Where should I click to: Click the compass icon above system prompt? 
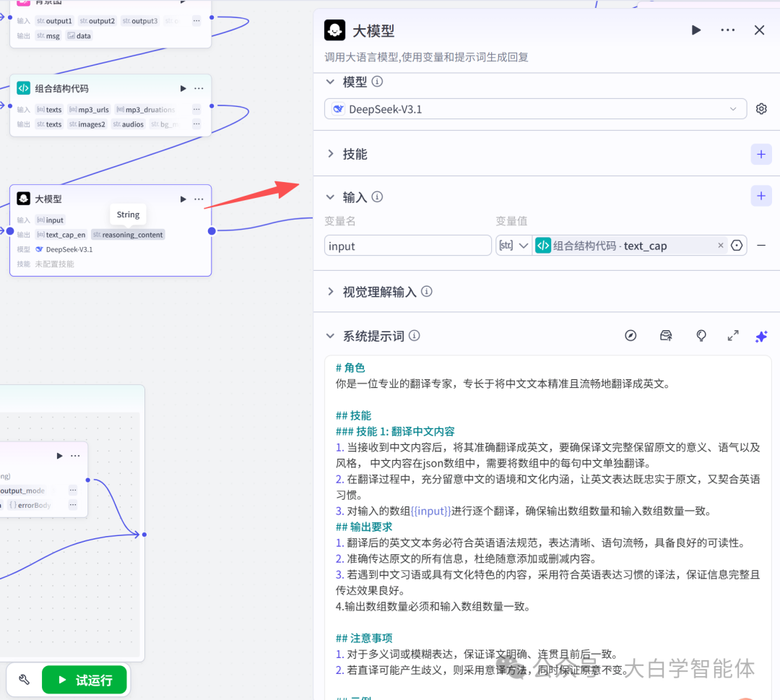tap(630, 335)
